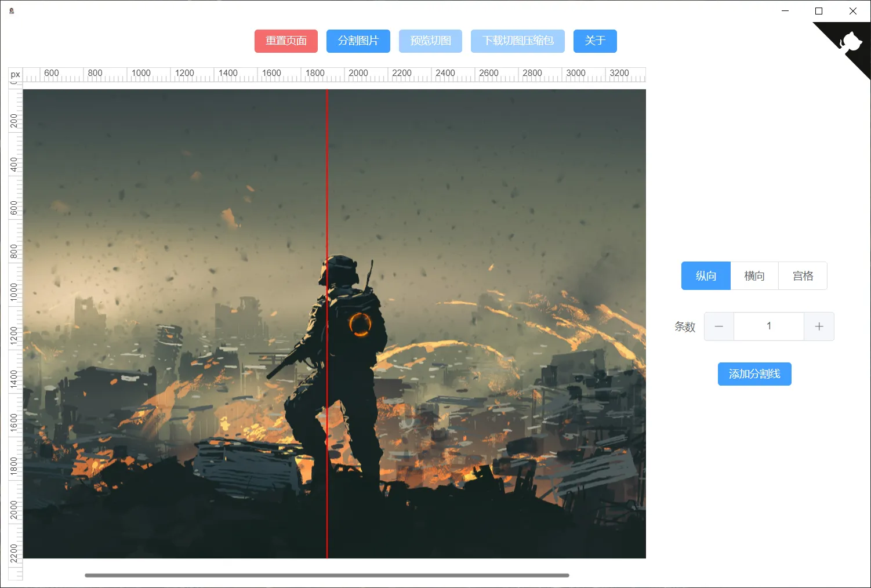Focus the 条数 number input field
871x588 pixels.
click(x=769, y=326)
